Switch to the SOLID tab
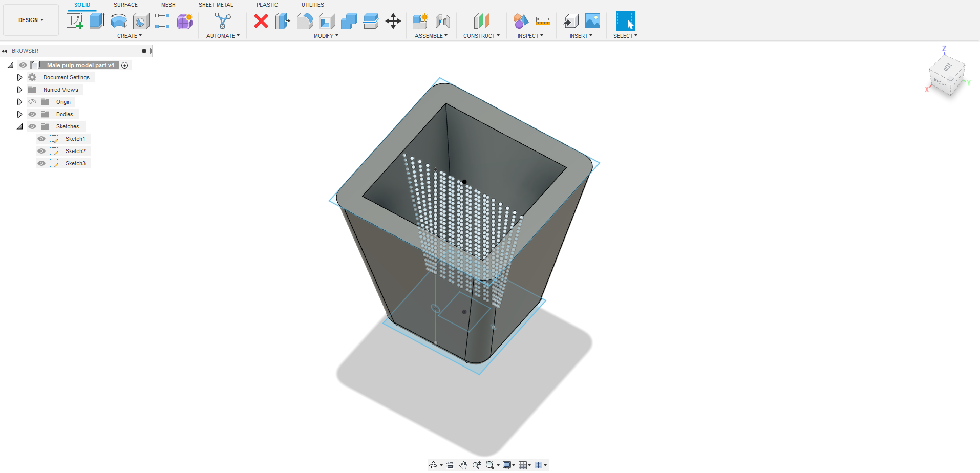This screenshot has height=473, width=980. pyautogui.click(x=82, y=5)
